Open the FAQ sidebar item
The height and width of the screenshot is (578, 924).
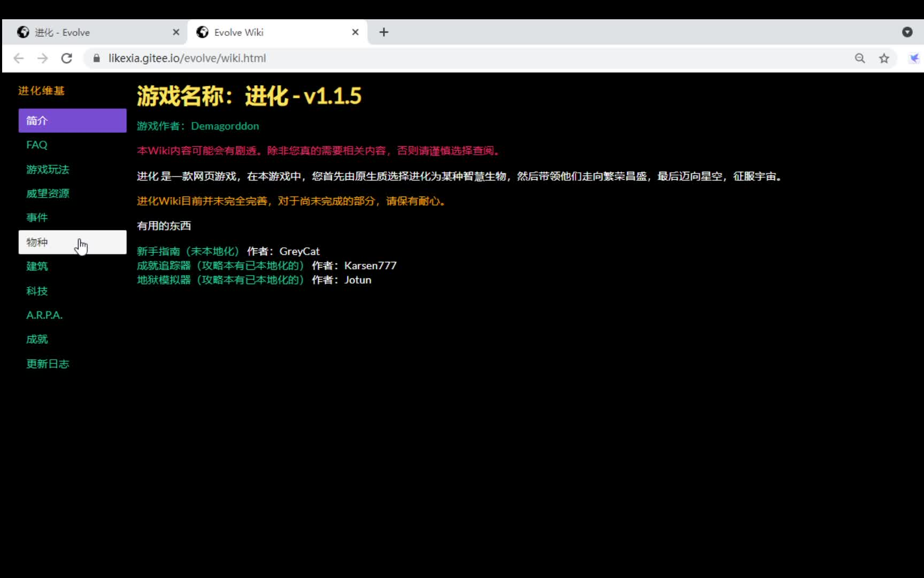72,145
